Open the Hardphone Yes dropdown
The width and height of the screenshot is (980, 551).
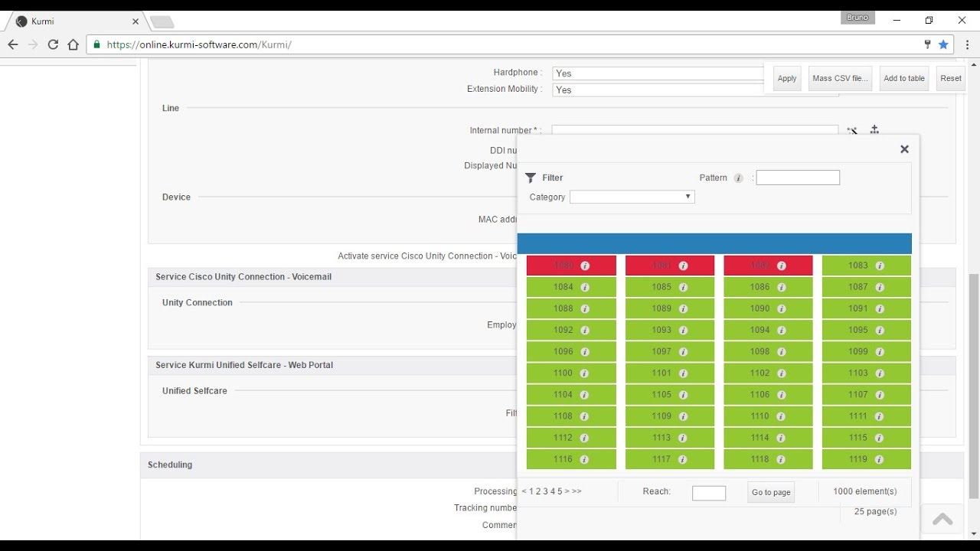(658, 73)
